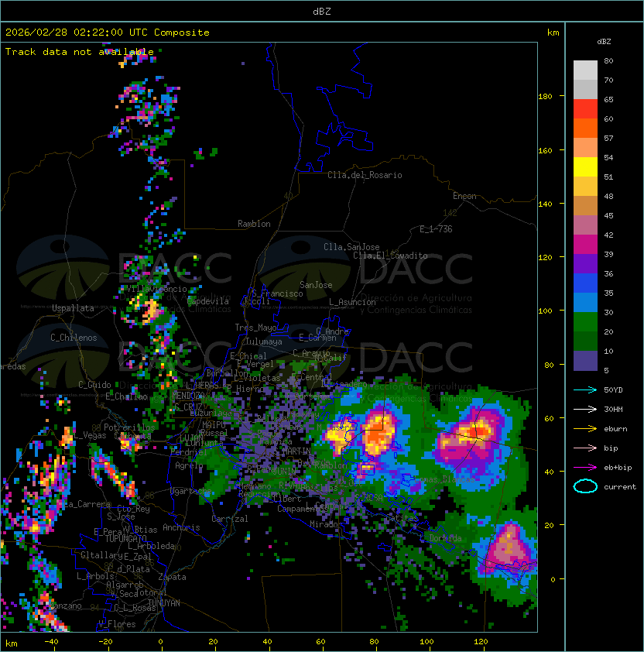Image resolution: width=644 pixels, height=652 pixels.
Task: Click the 'Encon' map label
Action: click(464, 196)
